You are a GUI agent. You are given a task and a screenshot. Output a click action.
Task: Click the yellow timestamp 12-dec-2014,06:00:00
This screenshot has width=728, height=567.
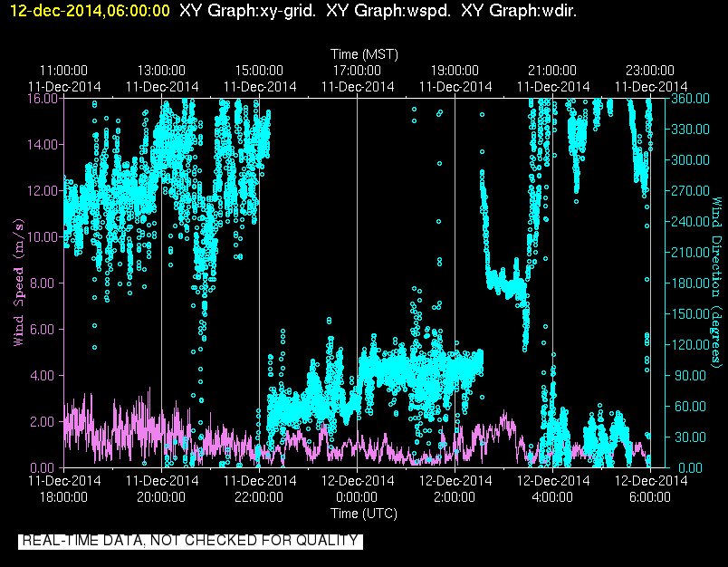point(90,10)
